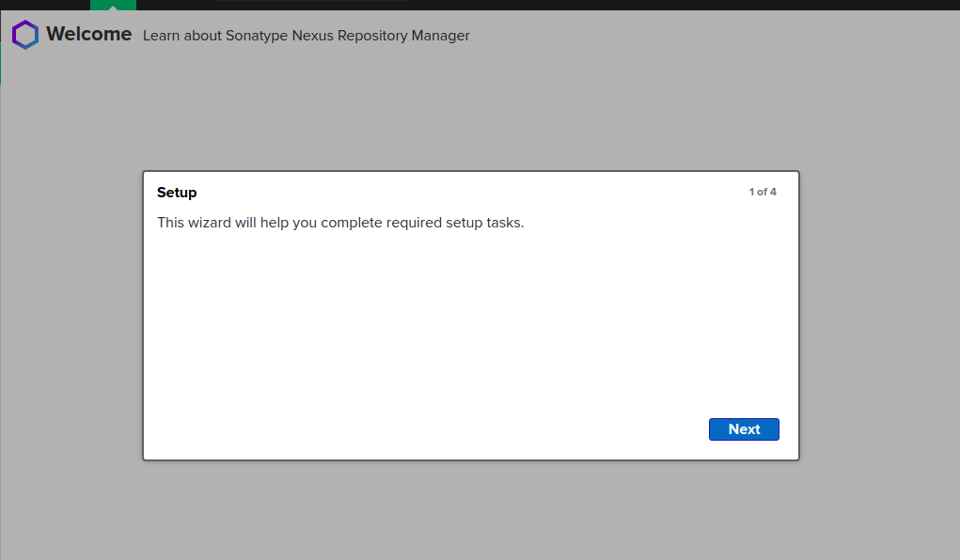Screen dimensions: 960x560
Task: Click the white arrow under green header tab
Action: coord(113,8)
